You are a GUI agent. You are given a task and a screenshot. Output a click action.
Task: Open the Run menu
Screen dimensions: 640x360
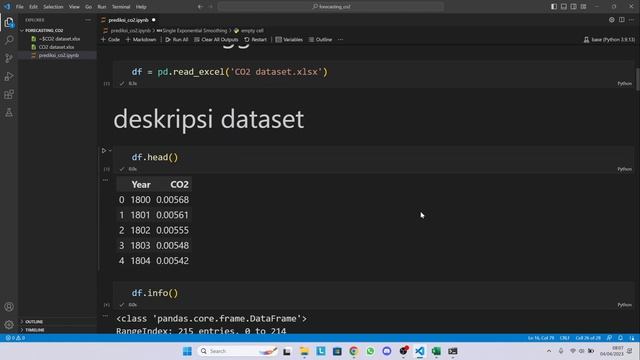[102, 7]
